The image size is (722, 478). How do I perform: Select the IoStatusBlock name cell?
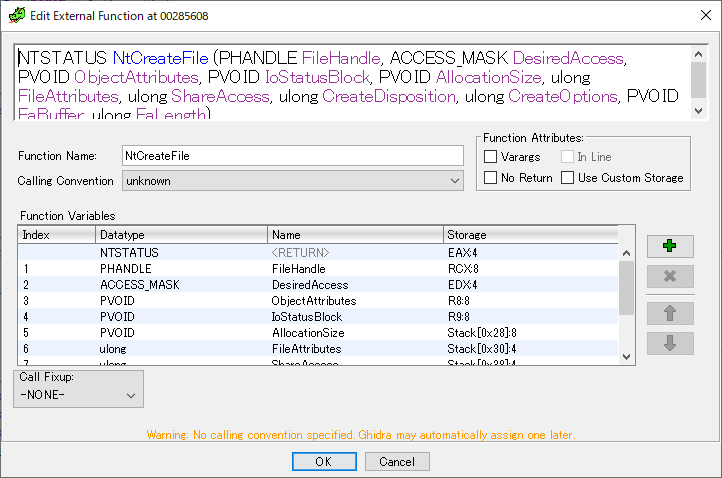coord(355,317)
